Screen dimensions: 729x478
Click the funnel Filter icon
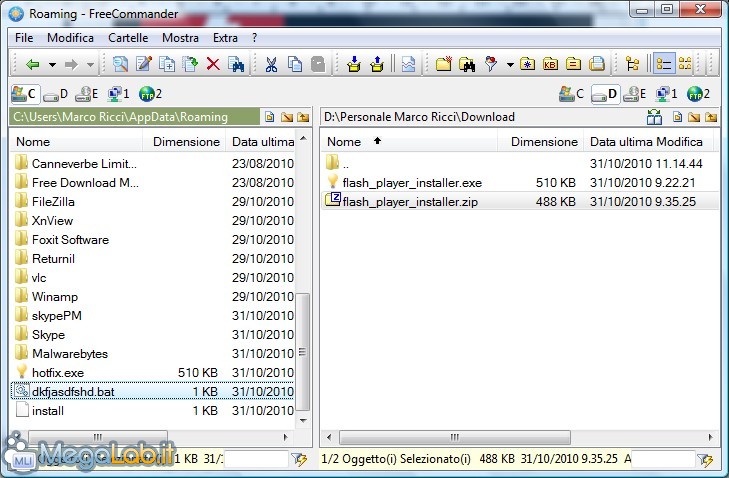tap(490, 64)
